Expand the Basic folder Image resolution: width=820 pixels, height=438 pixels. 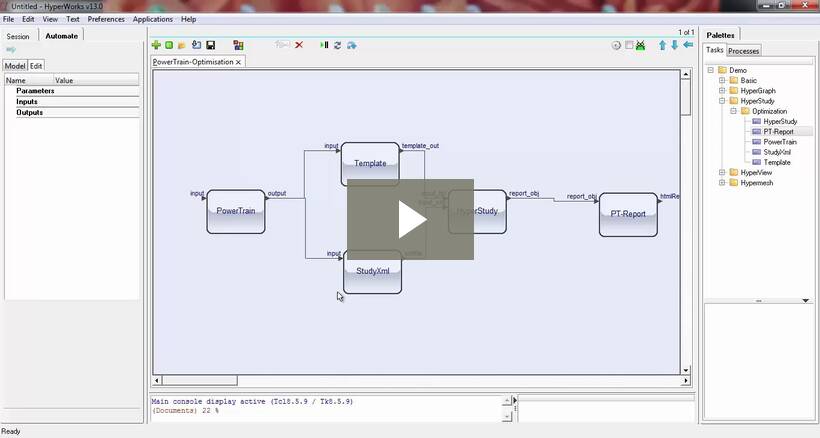[x=722, y=80]
